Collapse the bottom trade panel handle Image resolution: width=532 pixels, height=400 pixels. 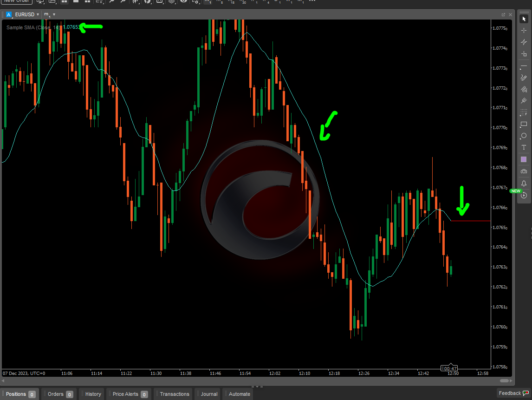click(257, 387)
